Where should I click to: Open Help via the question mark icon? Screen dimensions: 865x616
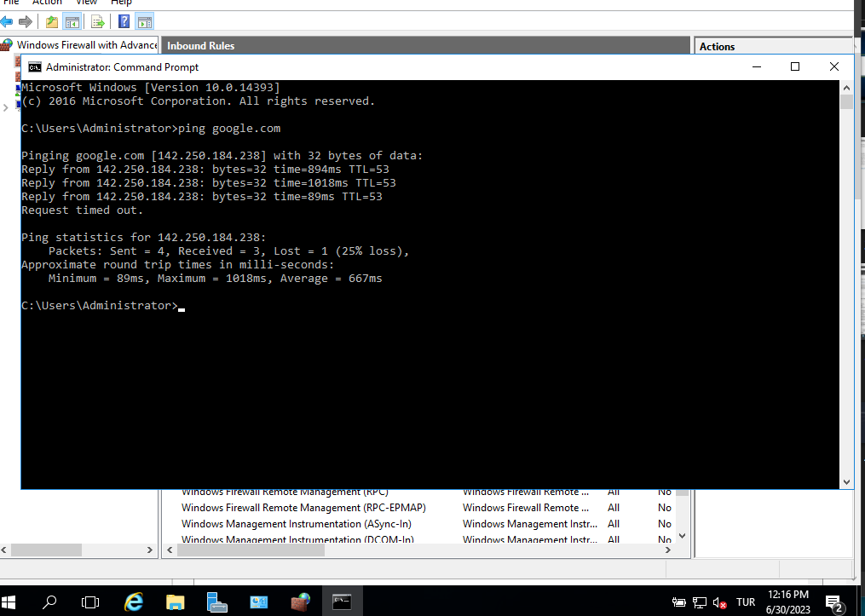pos(124,21)
